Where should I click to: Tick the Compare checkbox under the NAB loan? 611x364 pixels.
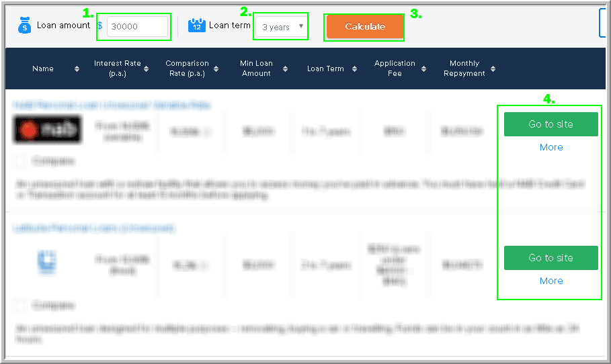20,161
